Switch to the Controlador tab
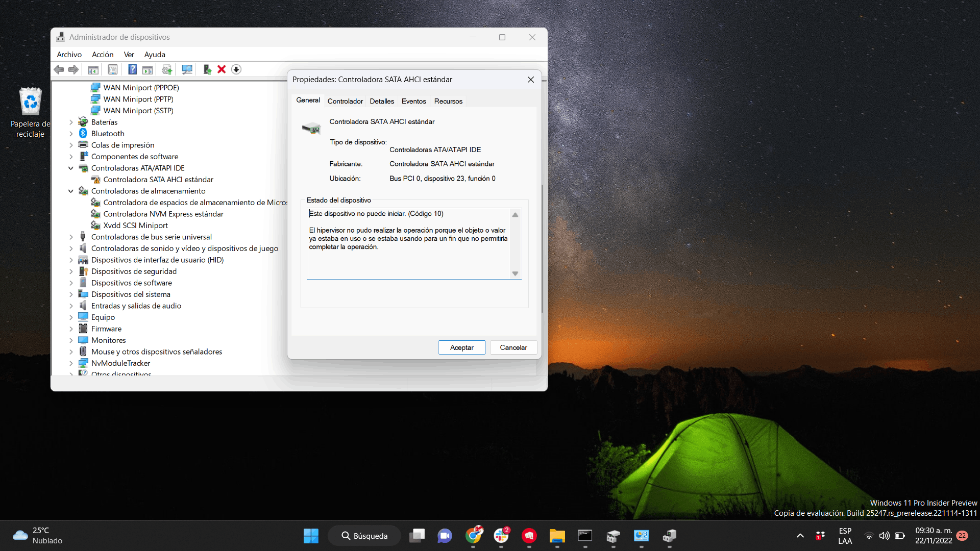The width and height of the screenshot is (980, 551). [x=345, y=101]
